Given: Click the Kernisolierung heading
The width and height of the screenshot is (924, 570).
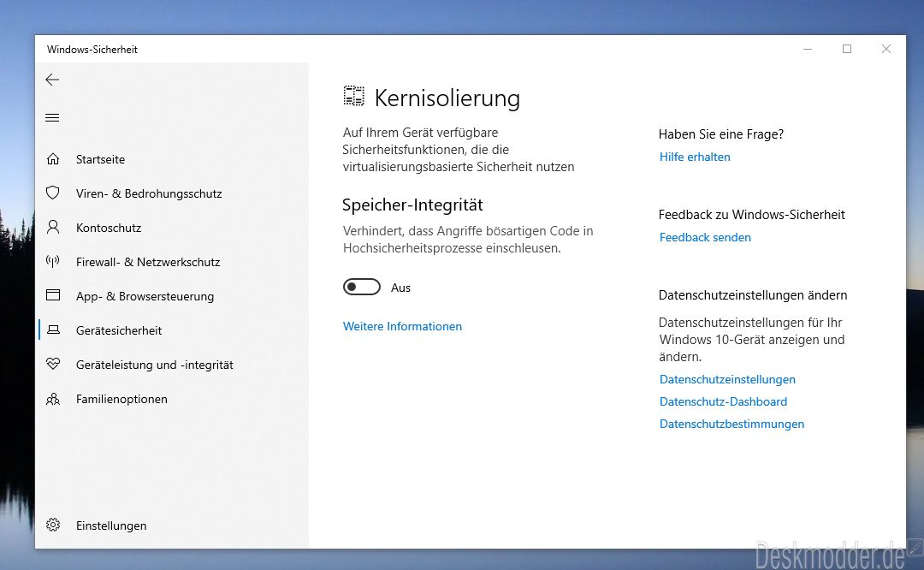Looking at the screenshot, I should (x=447, y=98).
